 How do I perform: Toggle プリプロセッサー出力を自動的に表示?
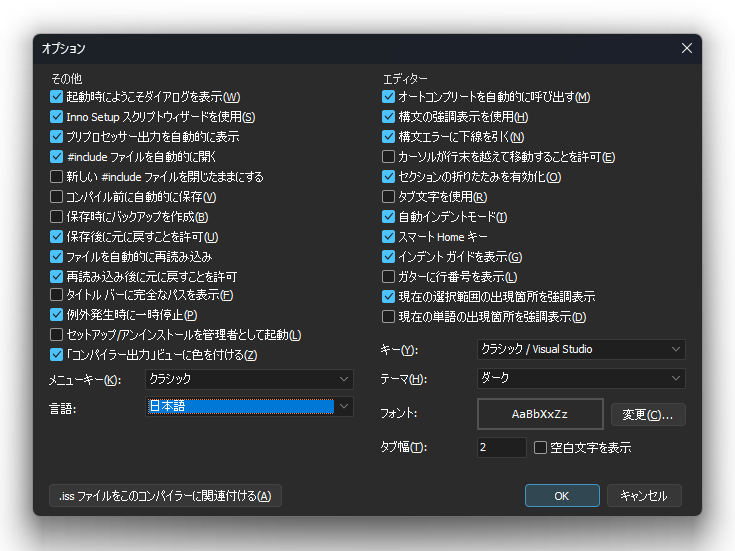(x=56, y=136)
